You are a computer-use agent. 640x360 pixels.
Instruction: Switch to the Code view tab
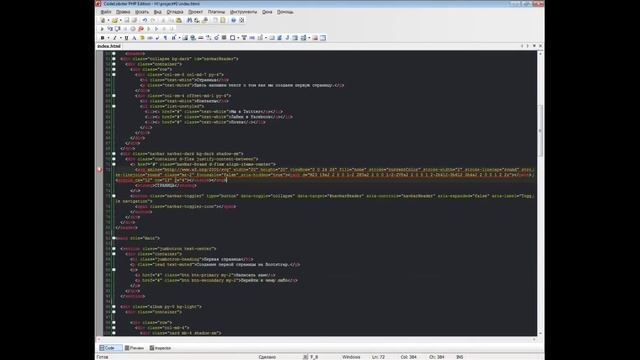[111, 348]
